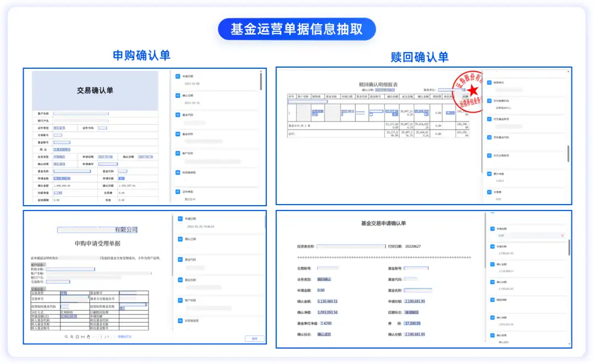Click badge 16 in 基金交易申请确认单 field list
Image resolution: width=594 pixels, height=364 pixels.
[x=492, y=246]
